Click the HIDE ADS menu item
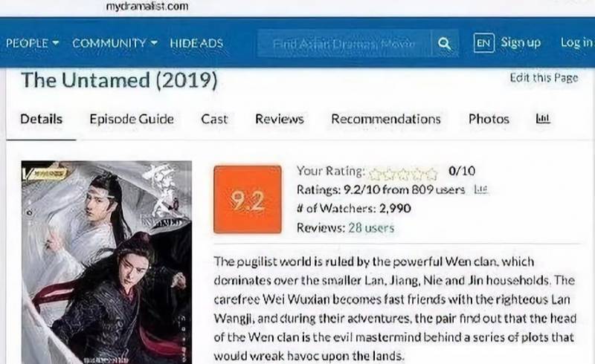The width and height of the screenshot is (595, 364). tap(196, 43)
